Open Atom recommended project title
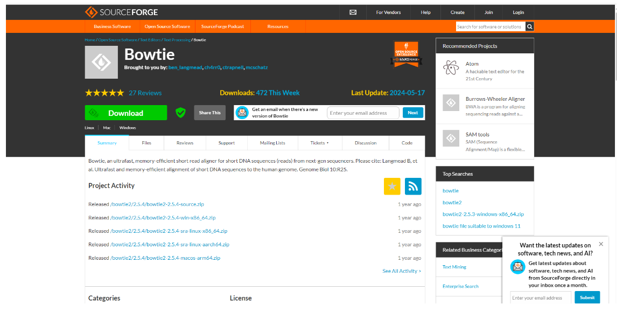The width and height of the screenshot is (644, 318). pos(472,64)
